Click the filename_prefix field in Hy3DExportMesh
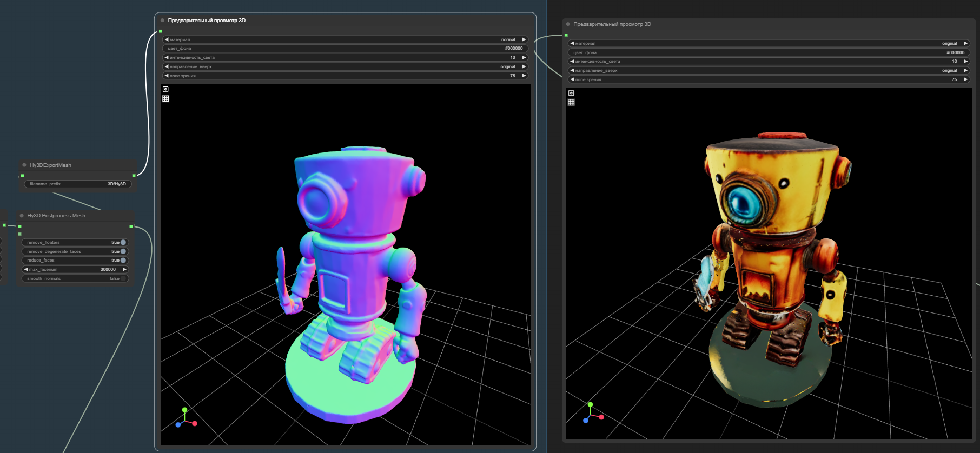This screenshot has height=453, width=980. (x=77, y=184)
